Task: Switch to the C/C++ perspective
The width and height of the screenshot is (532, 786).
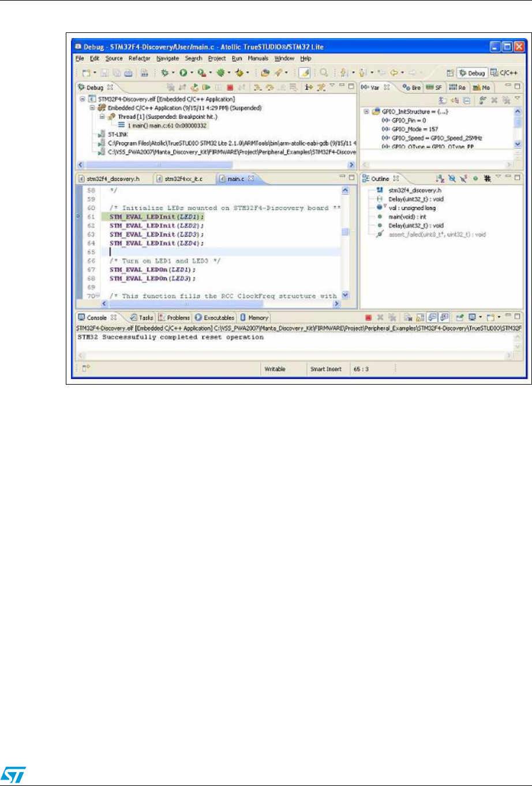Action: [505, 73]
